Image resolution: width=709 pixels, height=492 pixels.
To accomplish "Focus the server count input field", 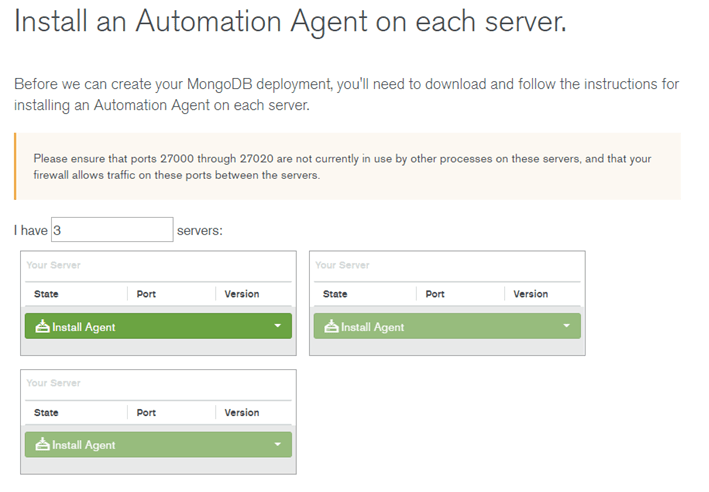I will coord(112,230).
